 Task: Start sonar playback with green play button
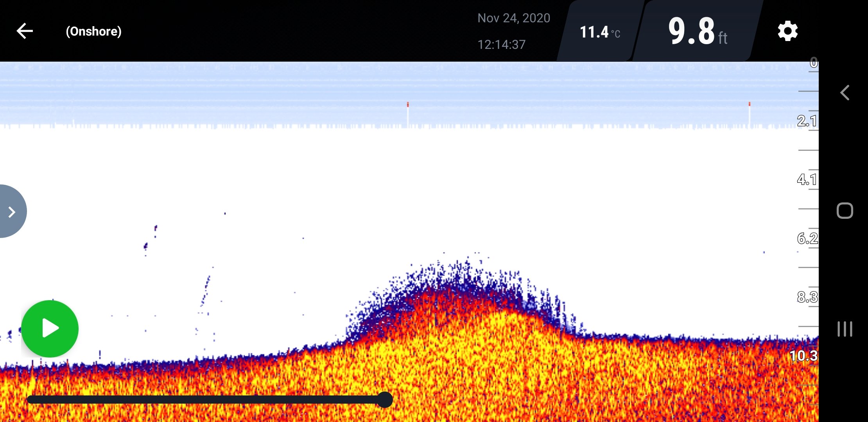coord(50,329)
